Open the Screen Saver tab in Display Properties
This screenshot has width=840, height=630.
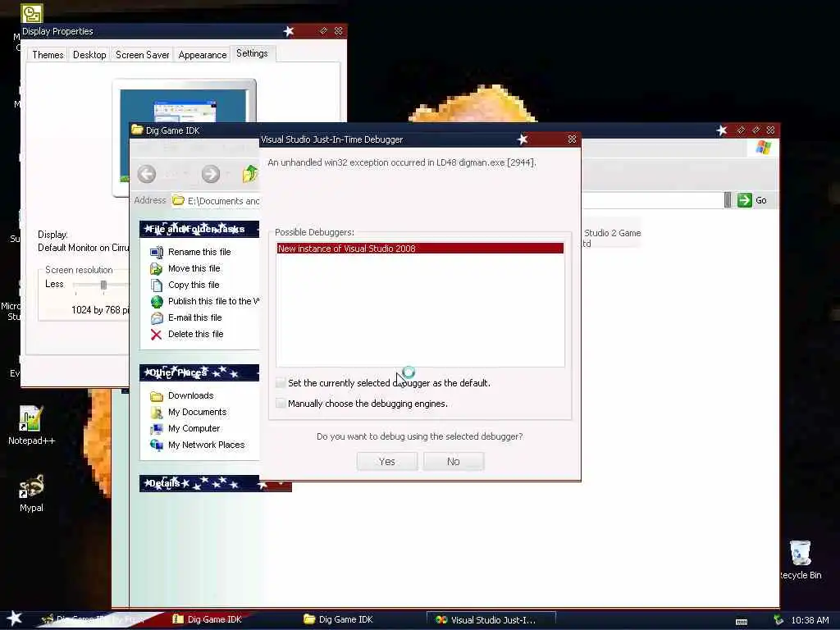pyautogui.click(x=142, y=55)
